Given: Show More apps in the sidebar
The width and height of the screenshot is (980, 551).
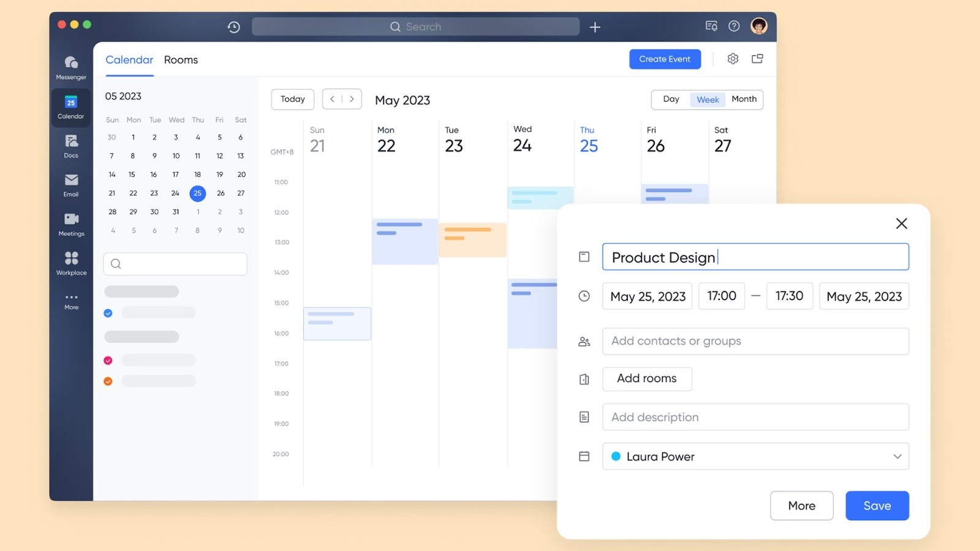Looking at the screenshot, I should coord(70,300).
